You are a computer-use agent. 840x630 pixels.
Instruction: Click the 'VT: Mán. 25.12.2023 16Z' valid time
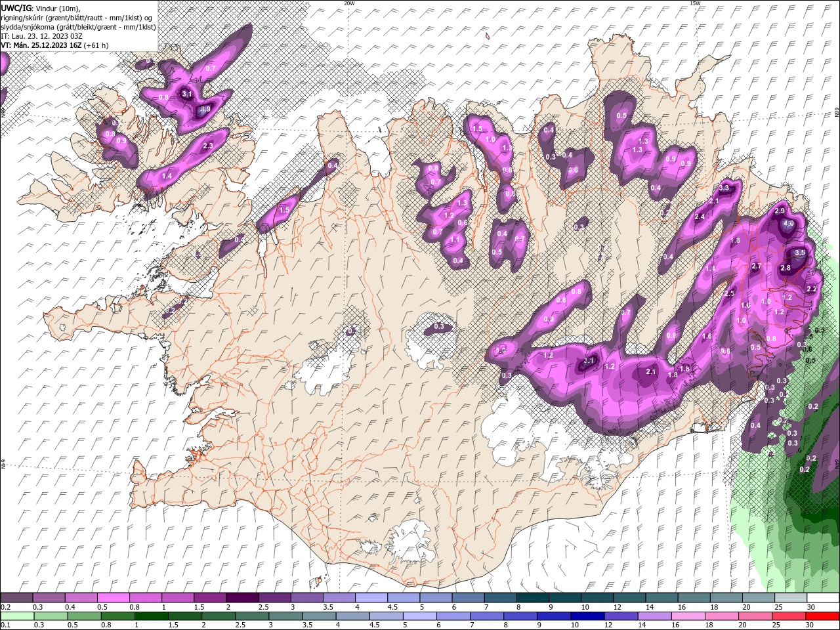pyautogui.click(x=41, y=45)
